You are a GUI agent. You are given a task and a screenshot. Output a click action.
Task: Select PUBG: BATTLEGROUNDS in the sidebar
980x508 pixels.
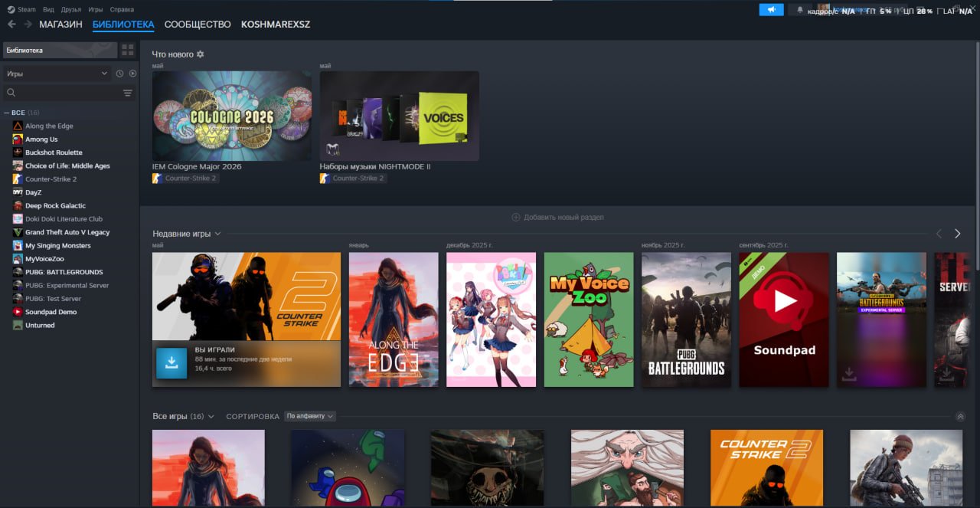pyautogui.click(x=64, y=272)
